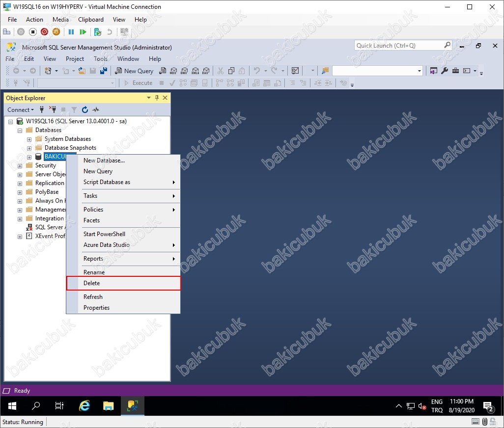Open the VM connection Media menu

pyautogui.click(x=60, y=20)
